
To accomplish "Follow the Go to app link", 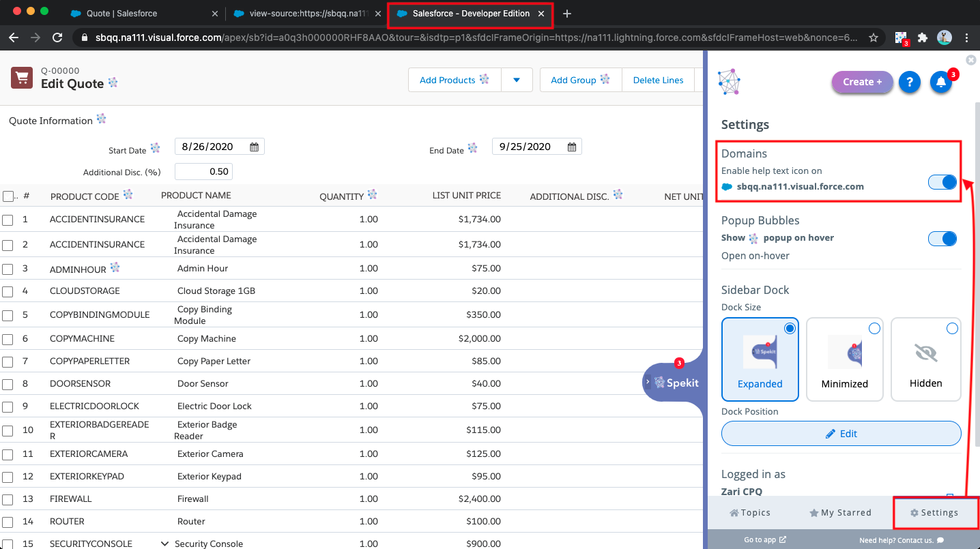I will point(765,539).
